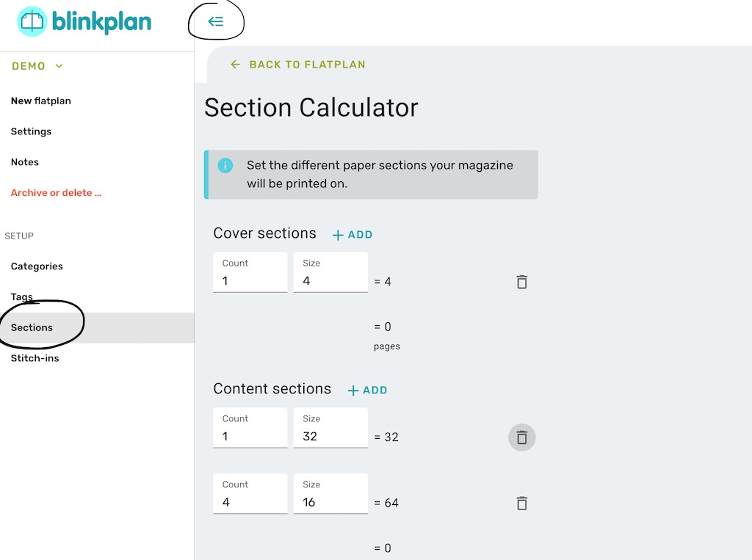This screenshot has height=560, width=752.
Task: Collapse the sidebar using the arrow icon
Action: (216, 21)
